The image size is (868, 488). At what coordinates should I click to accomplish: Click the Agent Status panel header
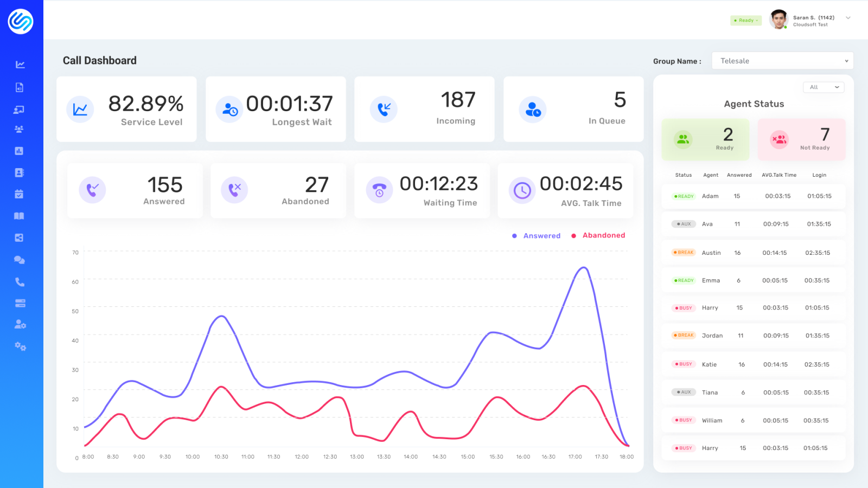coord(754,104)
